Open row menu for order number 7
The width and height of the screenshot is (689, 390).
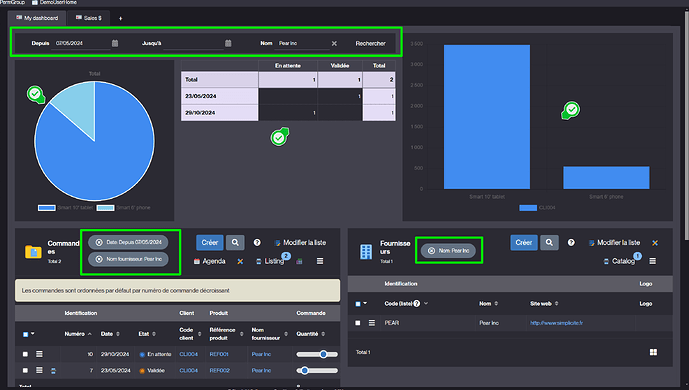39,370
